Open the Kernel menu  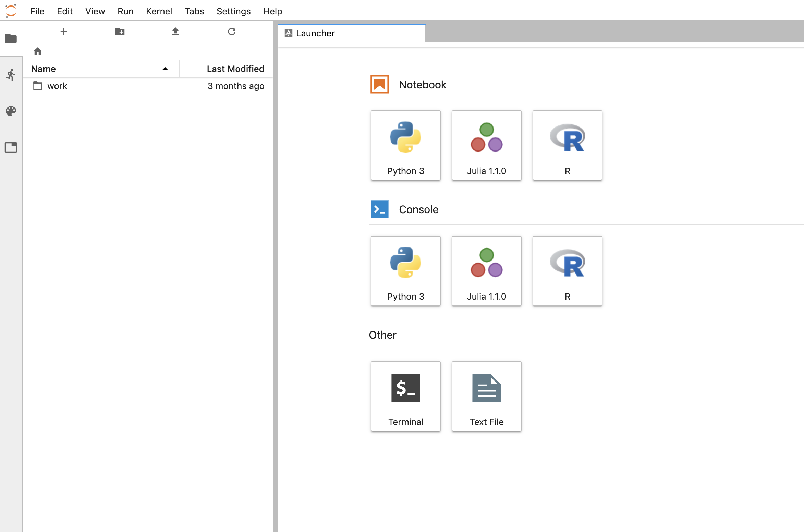tap(159, 11)
